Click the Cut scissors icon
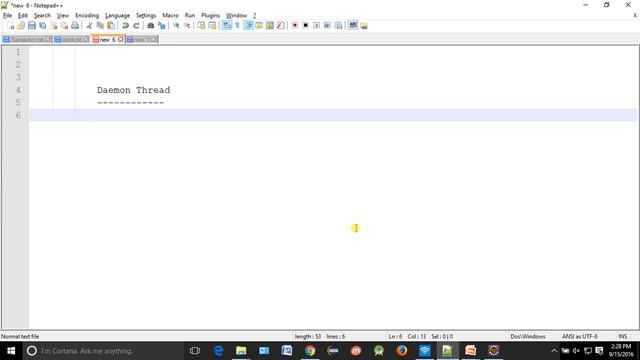640x360 pixels. pos(89,26)
